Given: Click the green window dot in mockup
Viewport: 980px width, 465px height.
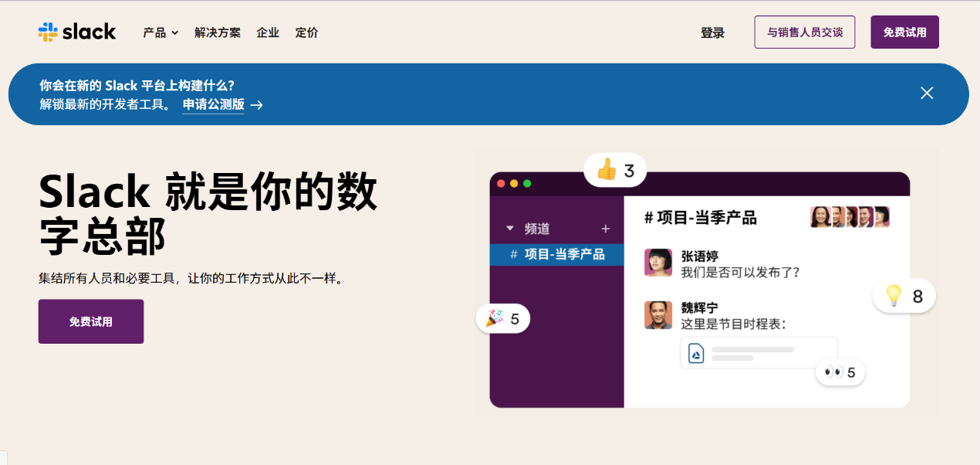Looking at the screenshot, I should pyautogui.click(x=527, y=184).
